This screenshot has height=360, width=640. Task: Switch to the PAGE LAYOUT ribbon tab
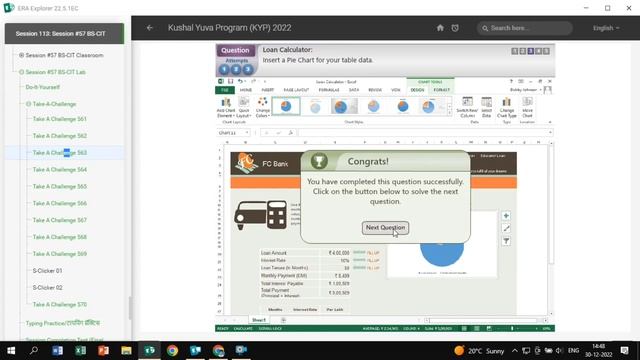point(296,90)
